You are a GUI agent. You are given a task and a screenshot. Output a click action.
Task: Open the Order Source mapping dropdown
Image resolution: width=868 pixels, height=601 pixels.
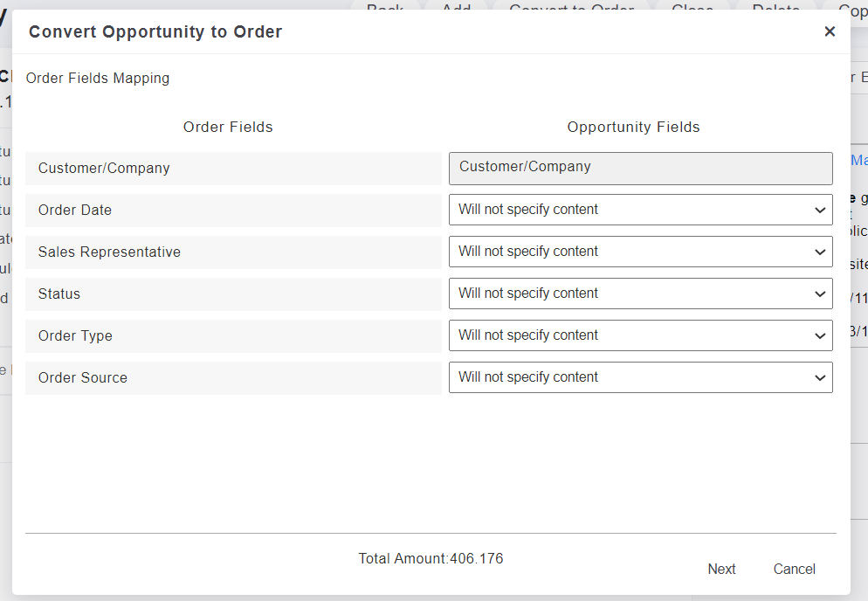click(x=640, y=377)
